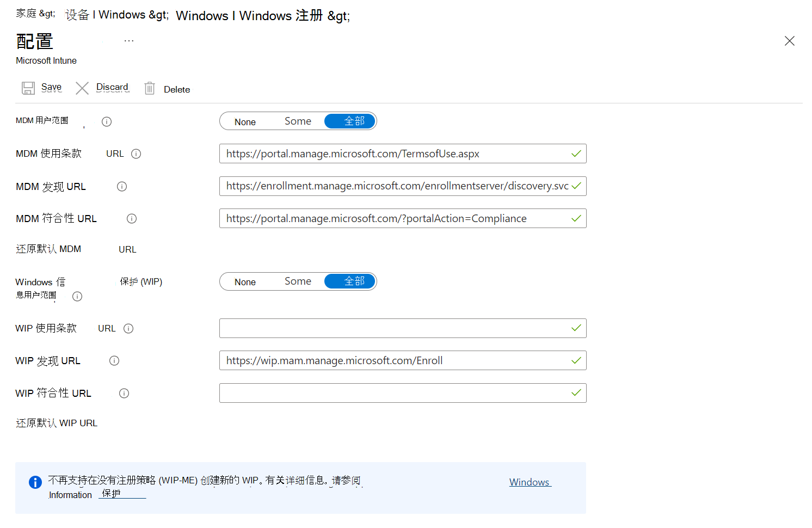The height and width of the screenshot is (528, 812).
Task: Click 还原默认 WIP URL link
Action: 57,423
